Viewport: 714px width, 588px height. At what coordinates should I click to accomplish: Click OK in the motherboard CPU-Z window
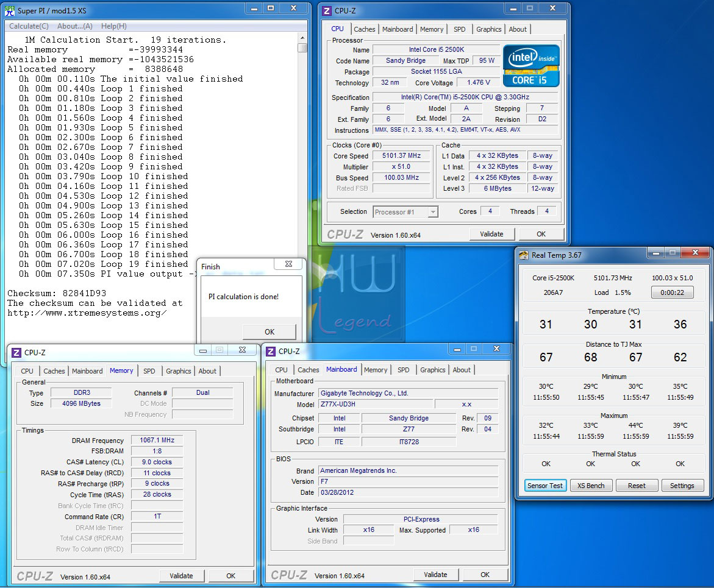click(485, 575)
